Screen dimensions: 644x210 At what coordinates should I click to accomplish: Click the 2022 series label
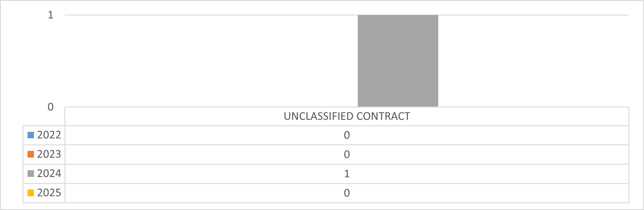pos(49,135)
